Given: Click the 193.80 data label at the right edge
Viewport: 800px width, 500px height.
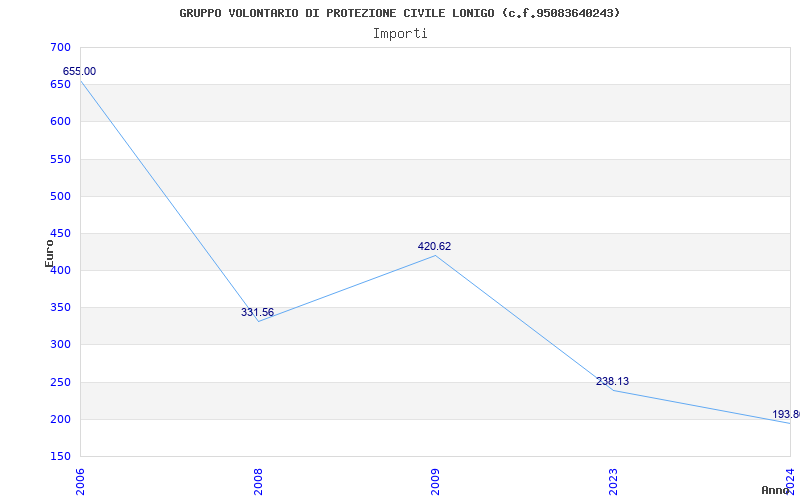Looking at the screenshot, I should click(x=786, y=414).
